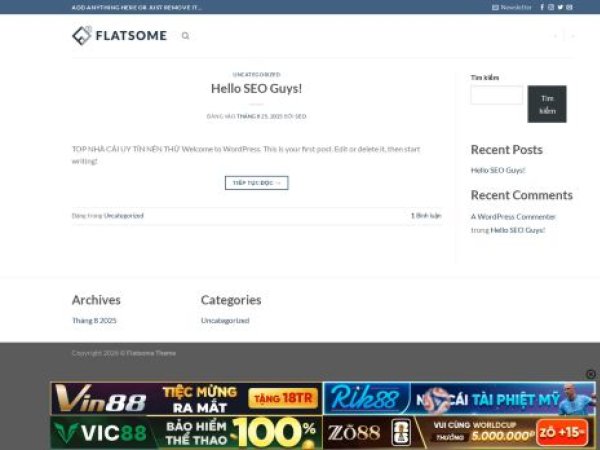This screenshot has height=450, width=600.
Task: Open the VIC88 banner ad
Action: point(187,432)
